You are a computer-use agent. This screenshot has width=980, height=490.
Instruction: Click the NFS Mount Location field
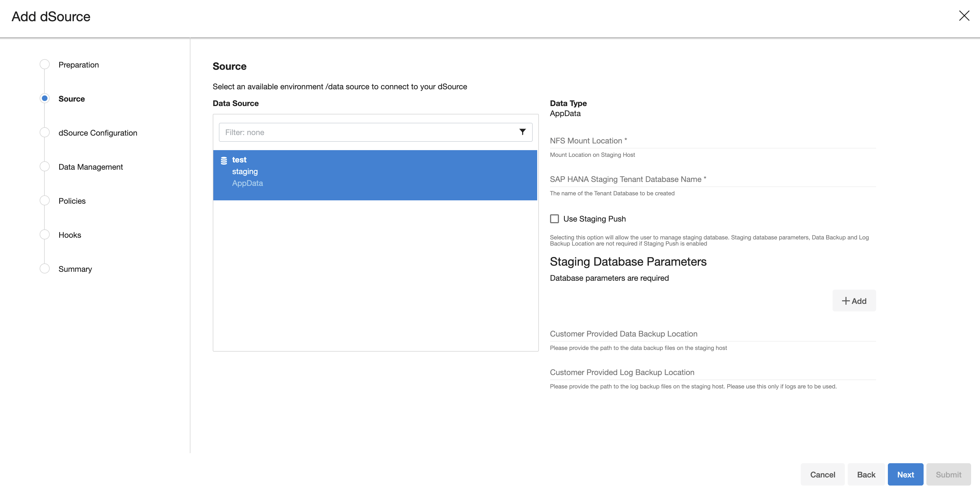[x=712, y=141]
